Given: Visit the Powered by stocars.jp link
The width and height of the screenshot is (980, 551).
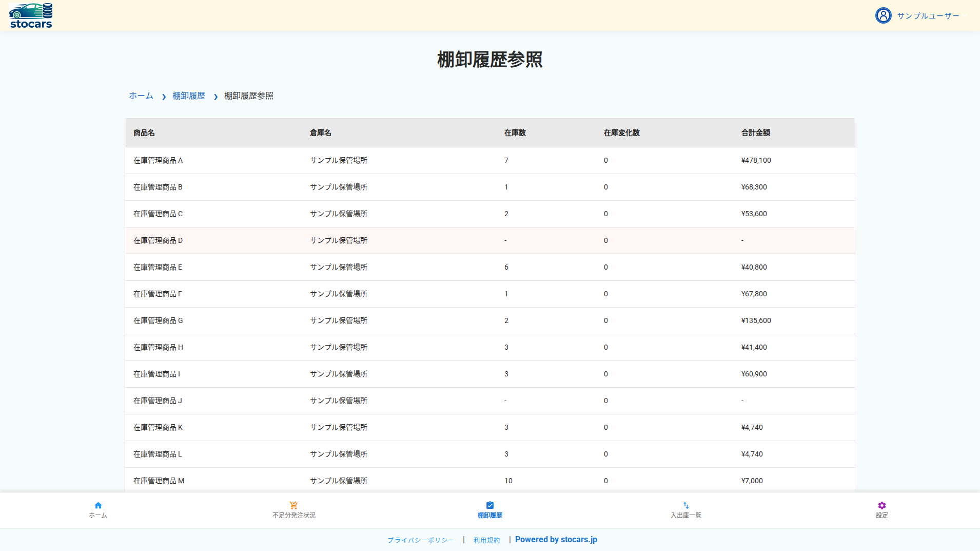Looking at the screenshot, I should [x=556, y=540].
